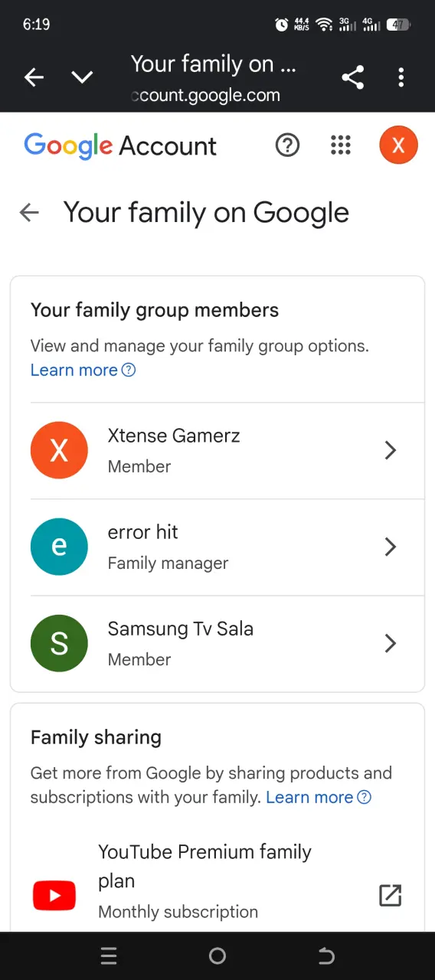The height and width of the screenshot is (980, 435).
Task: Open the three-dot browser overflow menu
Action: pos(401,77)
